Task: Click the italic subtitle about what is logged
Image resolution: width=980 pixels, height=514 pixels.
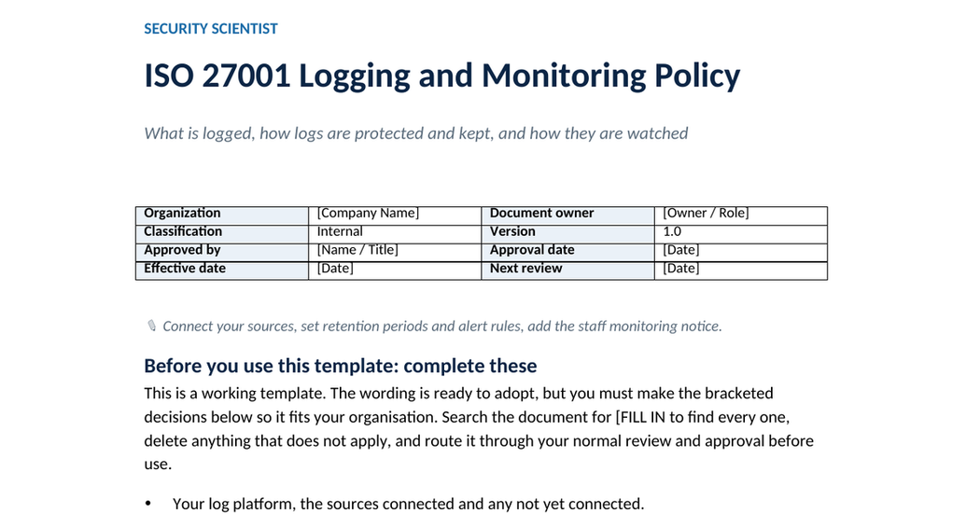Action: (415, 133)
